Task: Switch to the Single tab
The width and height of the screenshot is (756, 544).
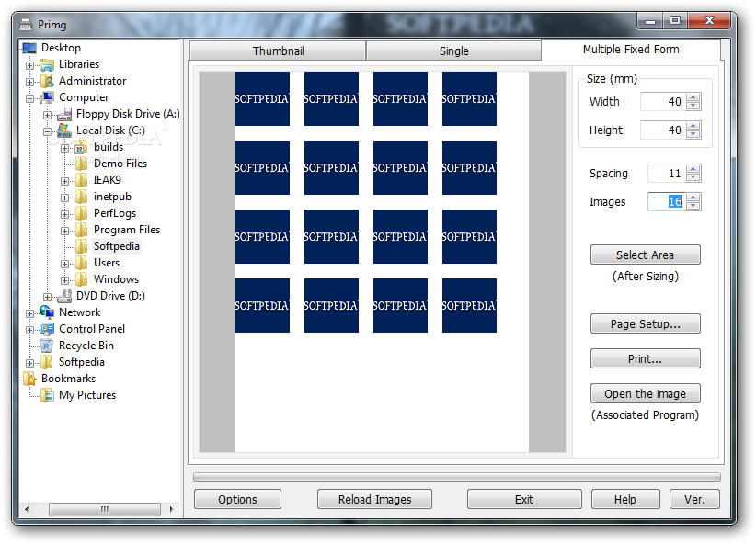Action: 453,51
